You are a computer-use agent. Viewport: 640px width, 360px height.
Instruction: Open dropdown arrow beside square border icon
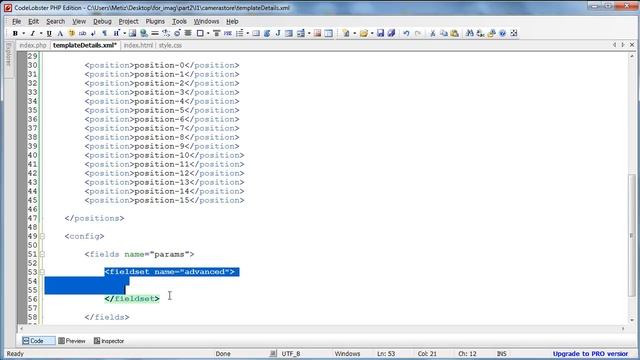click(208, 33)
